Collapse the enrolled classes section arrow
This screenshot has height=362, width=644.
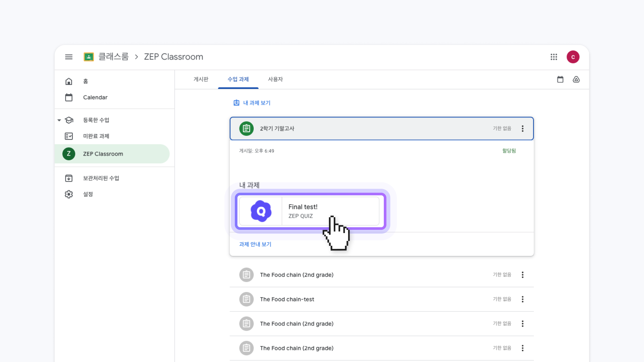click(59, 120)
